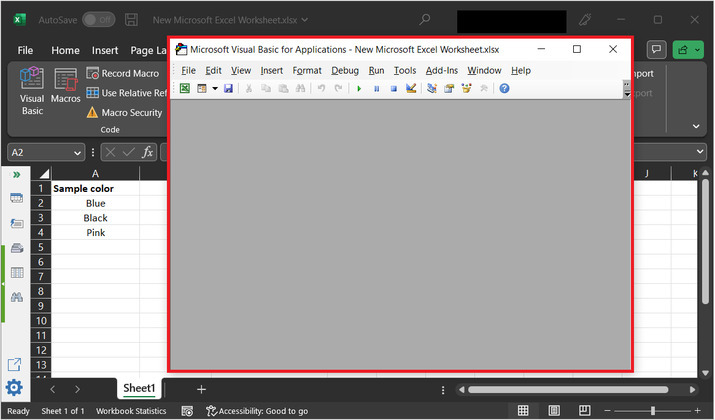
Task: Click Accessibility: Good to go status
Action: point(257,411)
